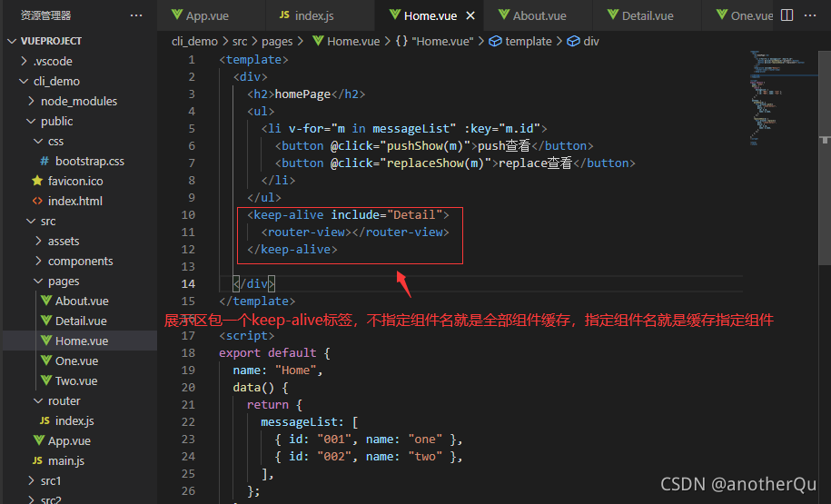Image resolution: width=831 pixels, height=504 pixels.
Task: Open Detail.vue in the pages folder
Action: pyautogui.click(x=81, y=321)
